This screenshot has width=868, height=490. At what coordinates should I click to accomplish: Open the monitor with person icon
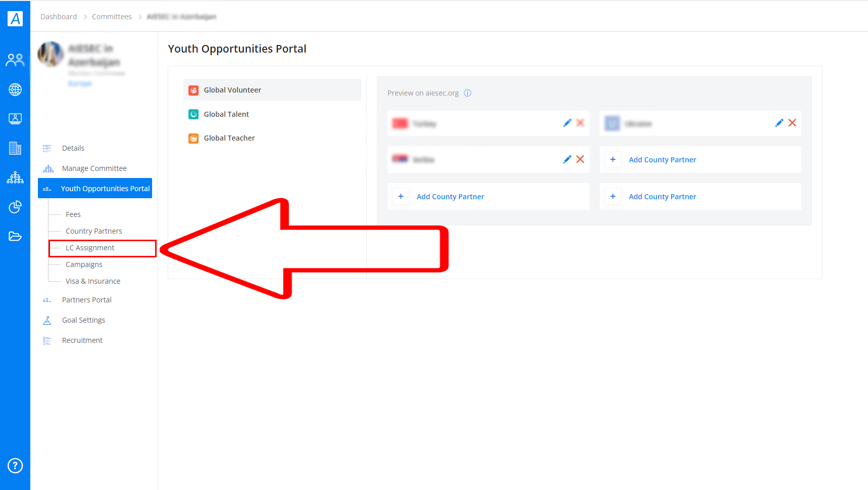click(15, 119)
